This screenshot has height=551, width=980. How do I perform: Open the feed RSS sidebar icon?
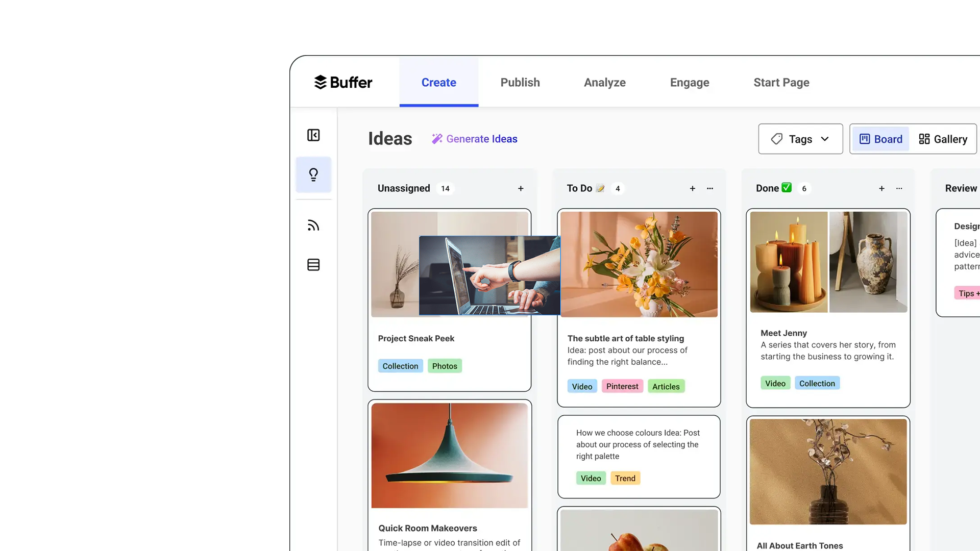[313, 226]
